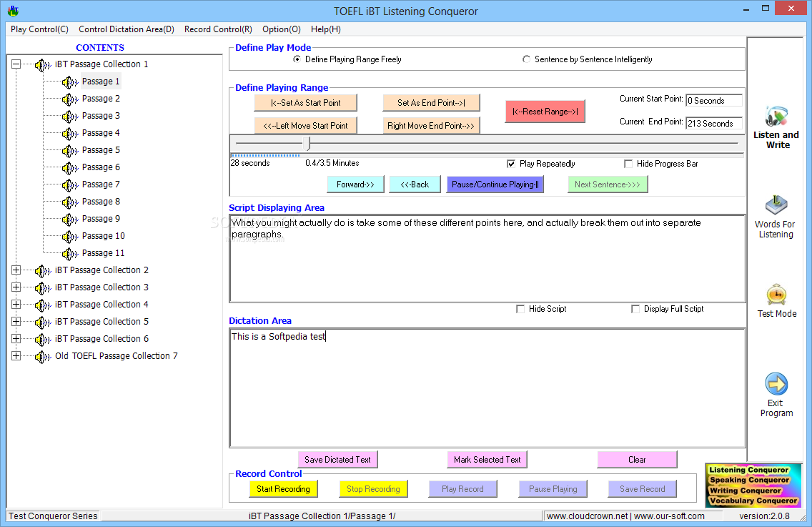Screen dimensions: 812x527
Task: Tick the Hide Script checkbox
Action: (520, 309)
